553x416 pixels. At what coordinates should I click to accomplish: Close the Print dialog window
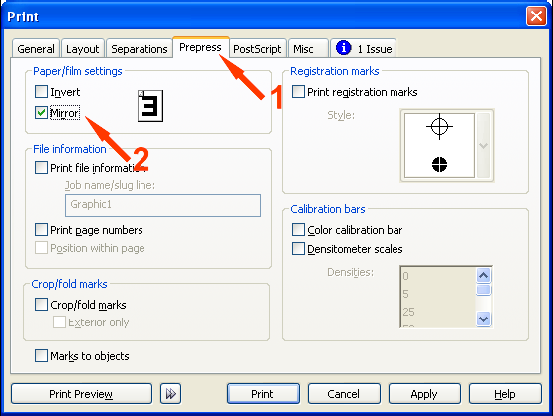point(536,16)
